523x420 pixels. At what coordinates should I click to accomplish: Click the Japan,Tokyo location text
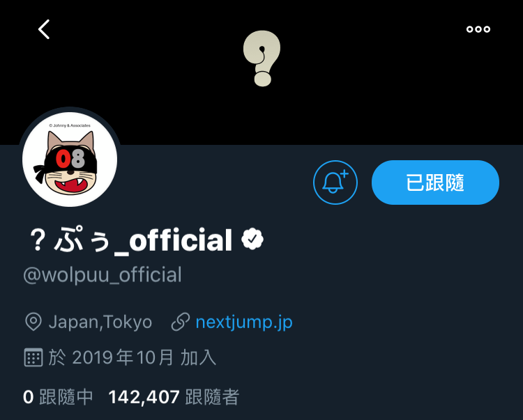click(x=100, y=322)
